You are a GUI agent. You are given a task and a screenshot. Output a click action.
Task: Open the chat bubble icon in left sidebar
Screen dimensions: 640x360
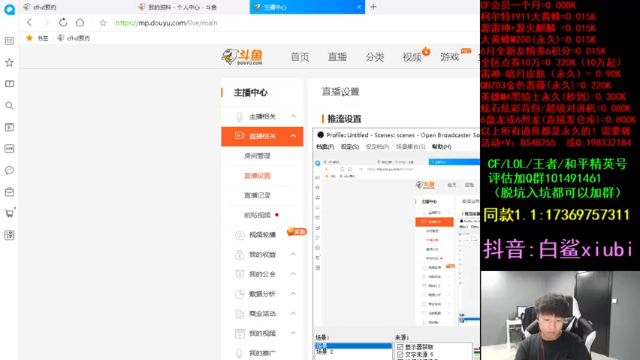coord(9,170)
